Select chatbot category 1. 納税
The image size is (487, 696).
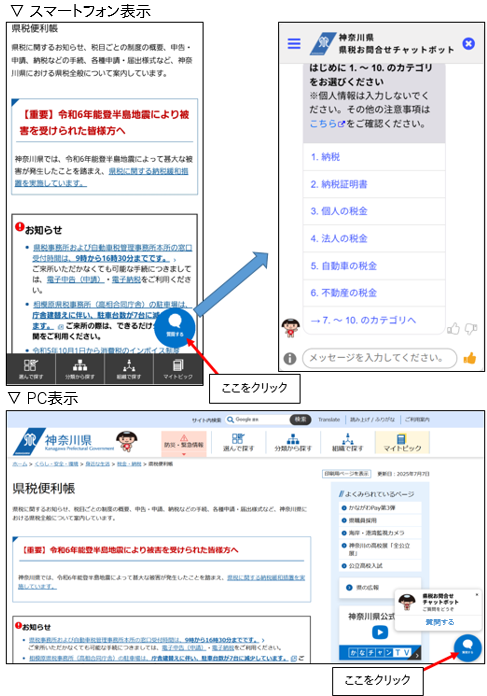(374, 157)
